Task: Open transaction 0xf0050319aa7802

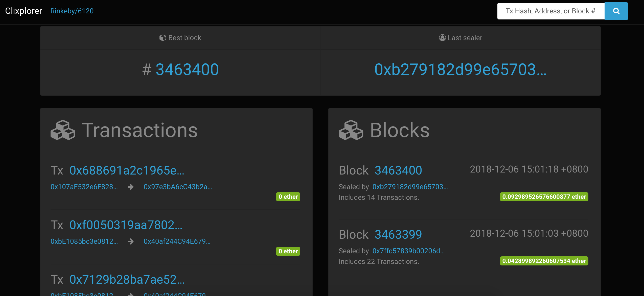Action: pyautogui.click(x=126, y=225)
